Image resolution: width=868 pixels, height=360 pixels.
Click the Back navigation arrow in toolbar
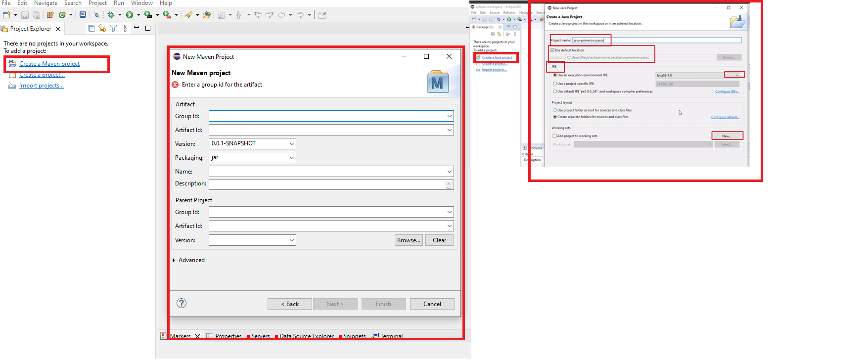tap(281, 15)
